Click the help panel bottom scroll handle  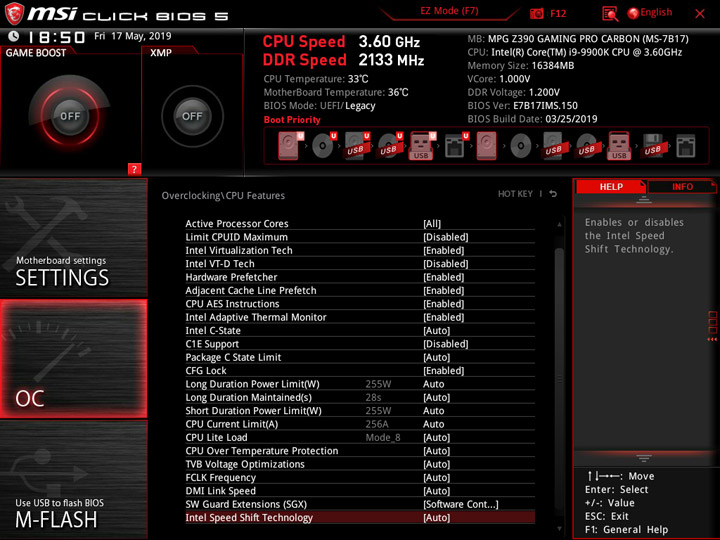pyautogui.click(x=644, y=458)
